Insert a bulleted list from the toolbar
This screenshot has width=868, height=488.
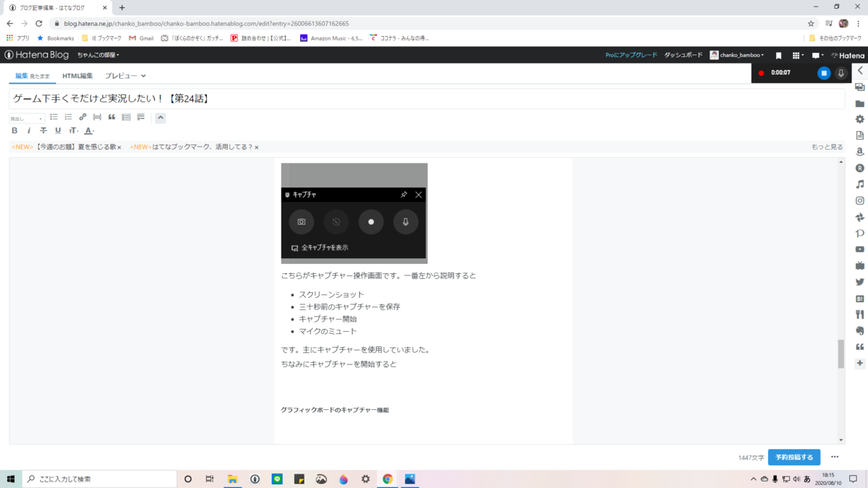pos(54,117)
